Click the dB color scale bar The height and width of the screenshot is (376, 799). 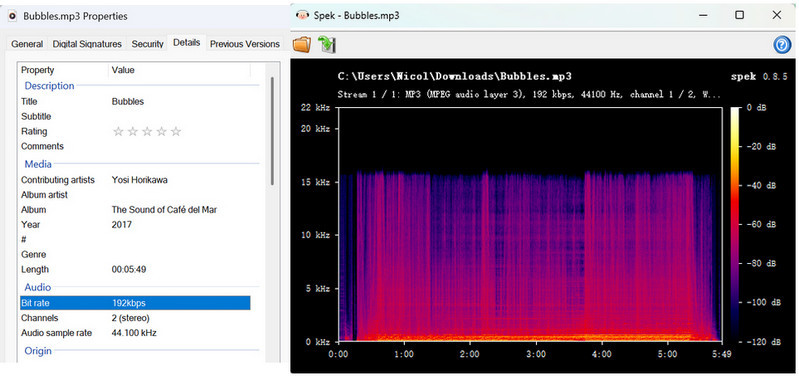[x=736, y=224]
